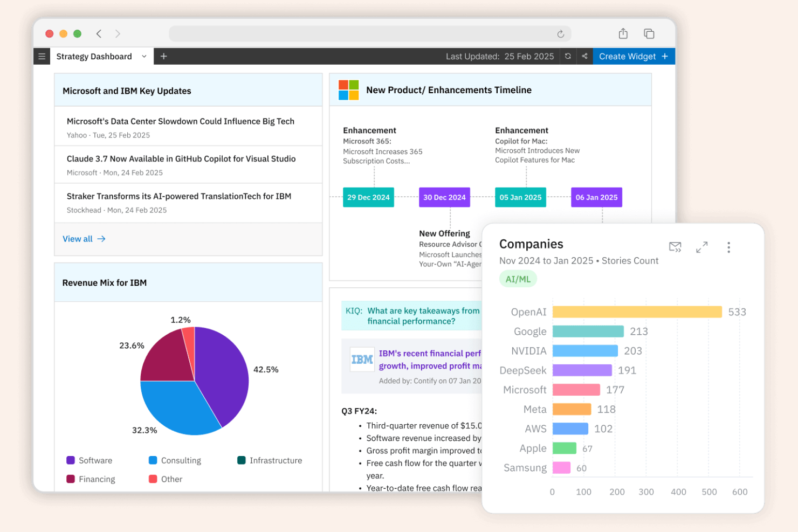Screen dimensions: 798x532
Task: Click the share dashboard icon
Action: point(585,56)
